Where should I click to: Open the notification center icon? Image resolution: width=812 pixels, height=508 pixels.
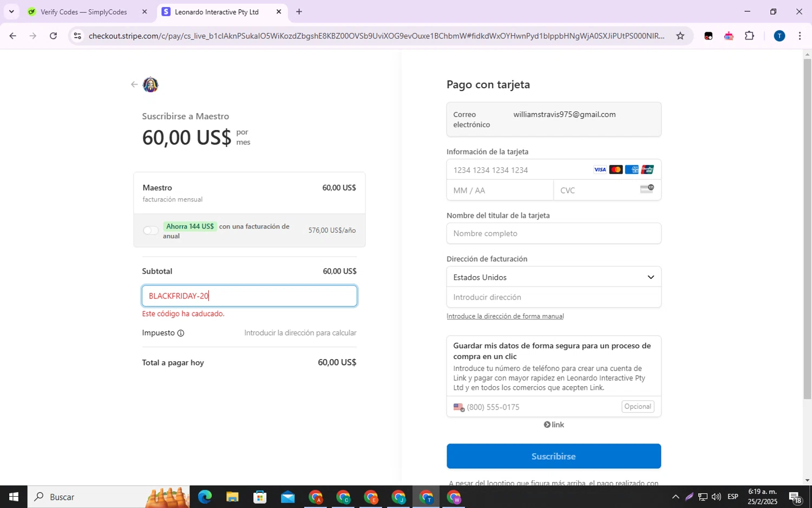(795, 497)
